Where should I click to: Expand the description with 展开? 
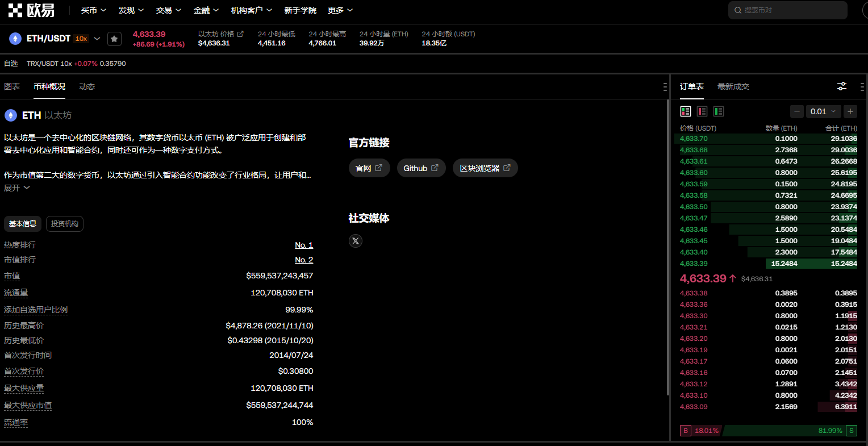tap(16, 188)
